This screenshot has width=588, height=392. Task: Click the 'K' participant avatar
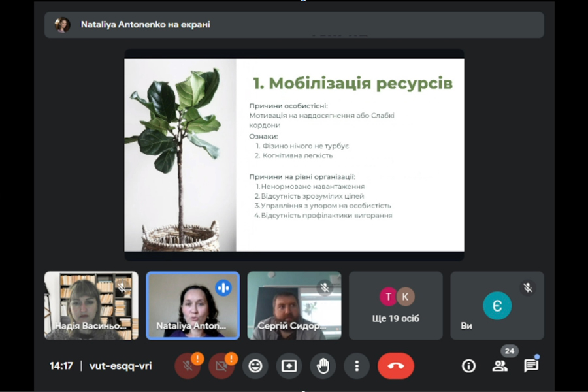click(405, 297)
